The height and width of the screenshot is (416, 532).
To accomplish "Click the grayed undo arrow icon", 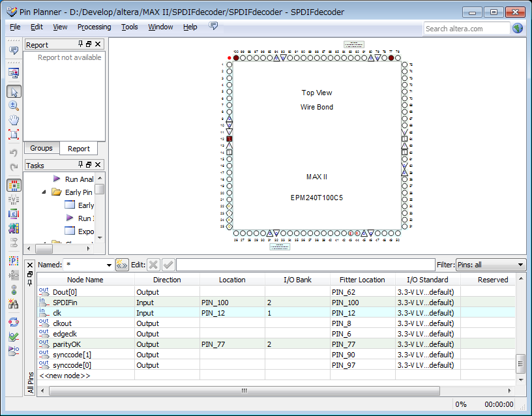I will (x=14, y=153).
